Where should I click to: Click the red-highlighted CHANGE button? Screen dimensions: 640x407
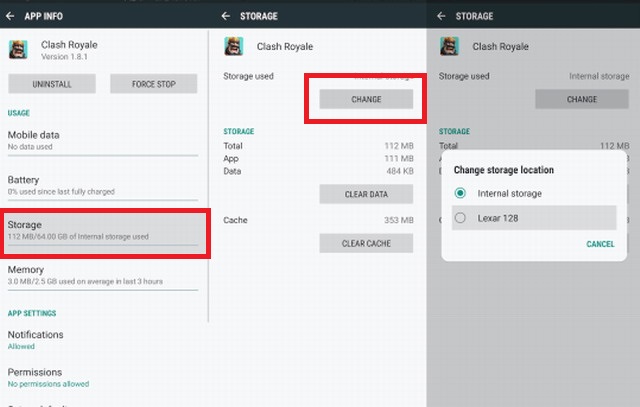click(x=366, y=99)
